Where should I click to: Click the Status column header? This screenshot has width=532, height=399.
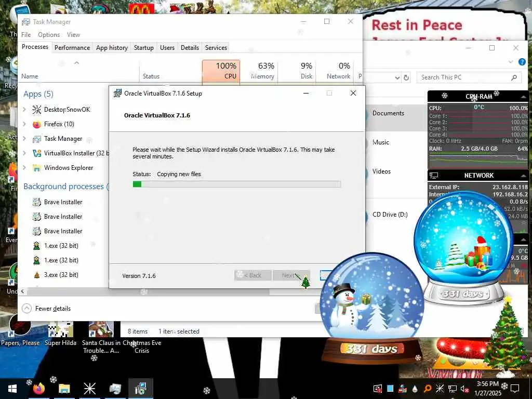[x=170, y=71]
